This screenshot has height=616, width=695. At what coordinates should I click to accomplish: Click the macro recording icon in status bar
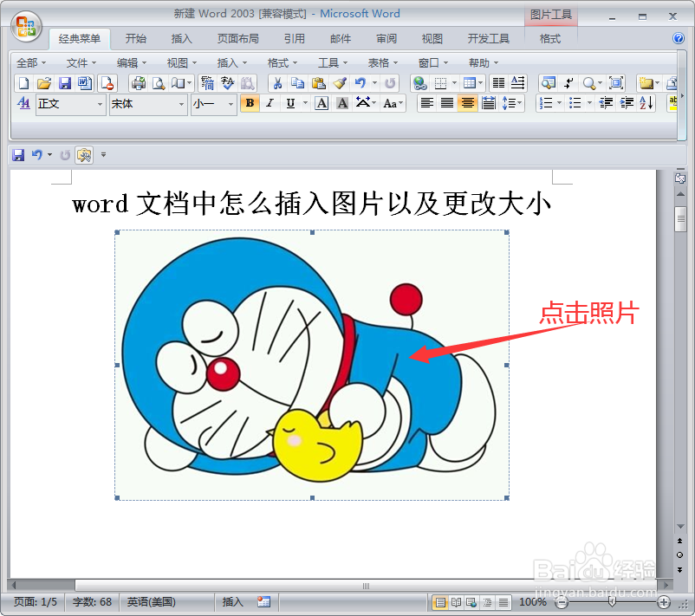[263, 602]
